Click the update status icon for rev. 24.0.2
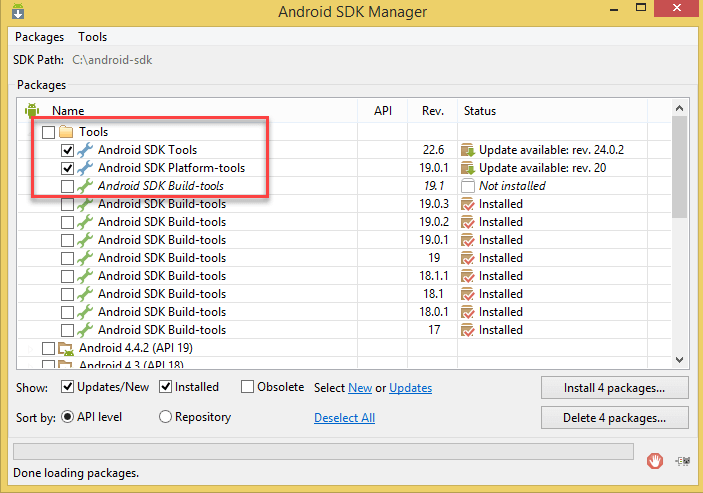Viewport: 703px width, 493px height. pos(467,150)
